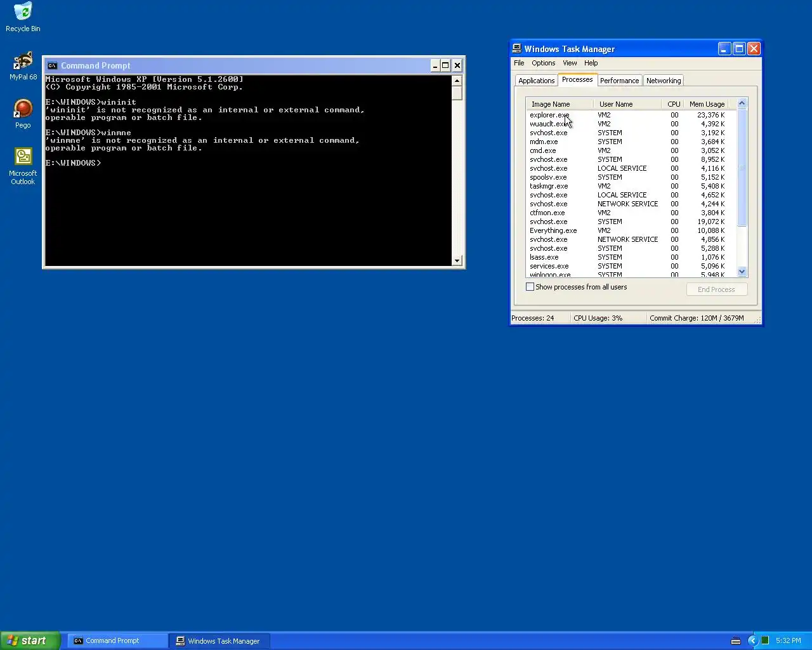This screenshot has height=650, width=812.
Task: Expand hidden tray icons with the arrow
Action: pos(753,640)
